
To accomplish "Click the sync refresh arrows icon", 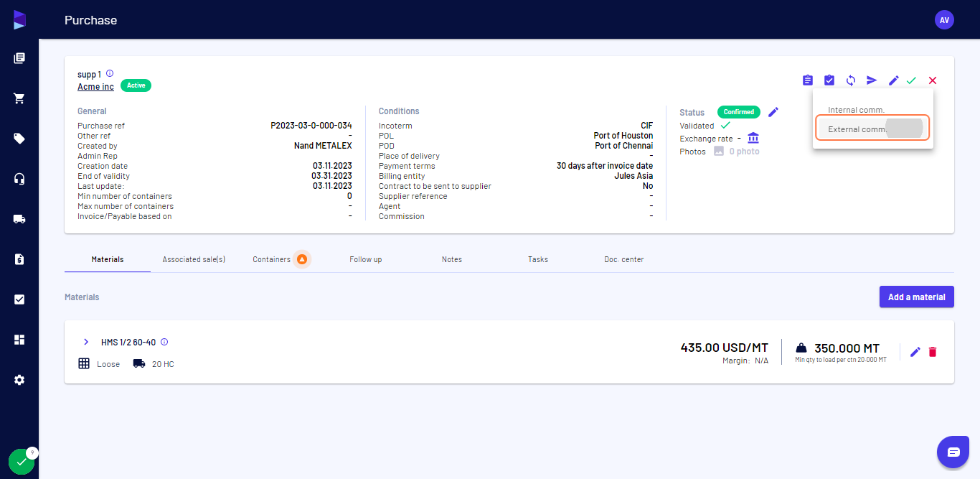I will coord(851,80).
